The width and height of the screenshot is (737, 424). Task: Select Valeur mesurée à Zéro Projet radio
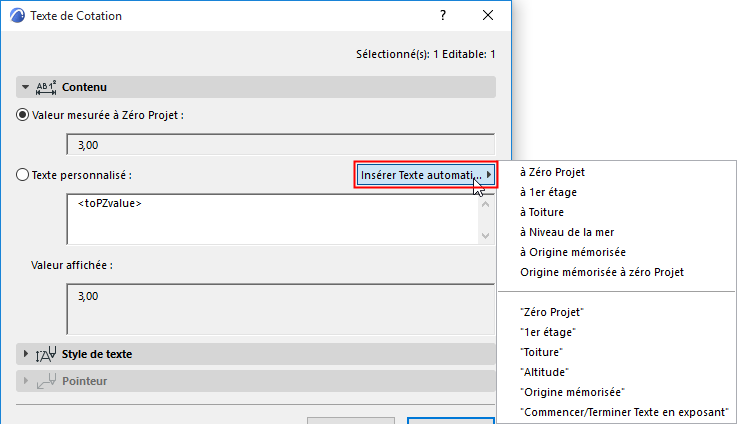23,115
